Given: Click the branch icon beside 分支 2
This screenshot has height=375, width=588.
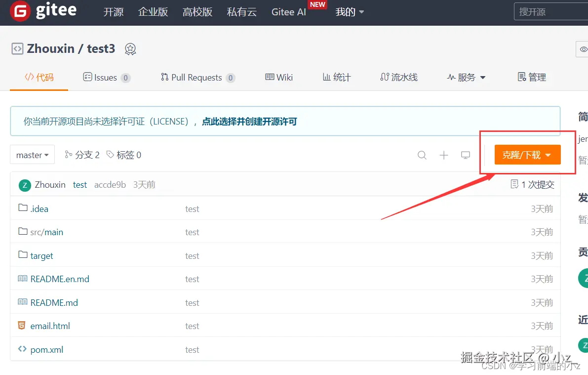Looking at the screenshot, I should tap(68, 154).
